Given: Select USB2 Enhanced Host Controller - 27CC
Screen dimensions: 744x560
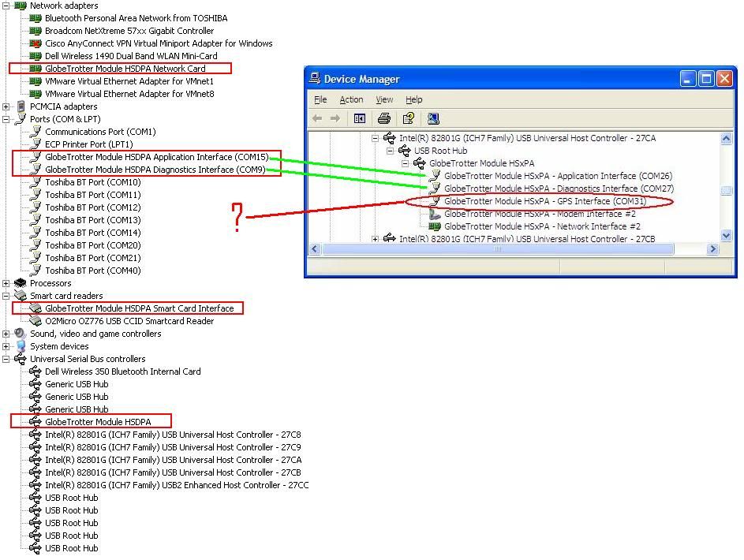Looking at the screenshot, I should [x=177, y=485].
